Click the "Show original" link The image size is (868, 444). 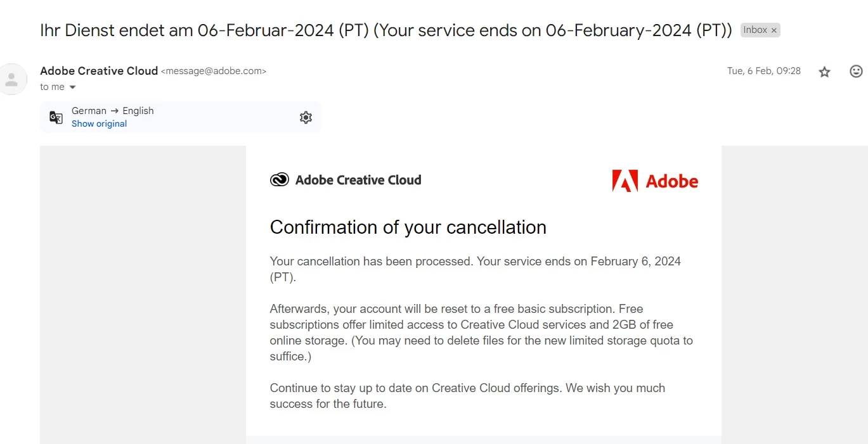[x=99, y=124]
